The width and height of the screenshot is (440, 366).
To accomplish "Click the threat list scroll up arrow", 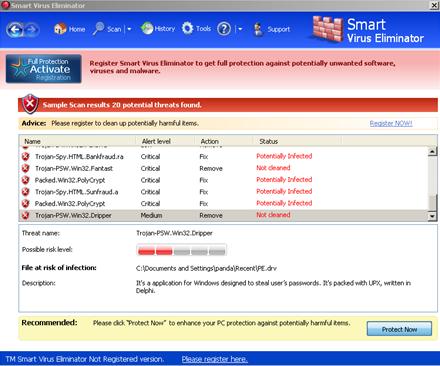I will point(432,151).
